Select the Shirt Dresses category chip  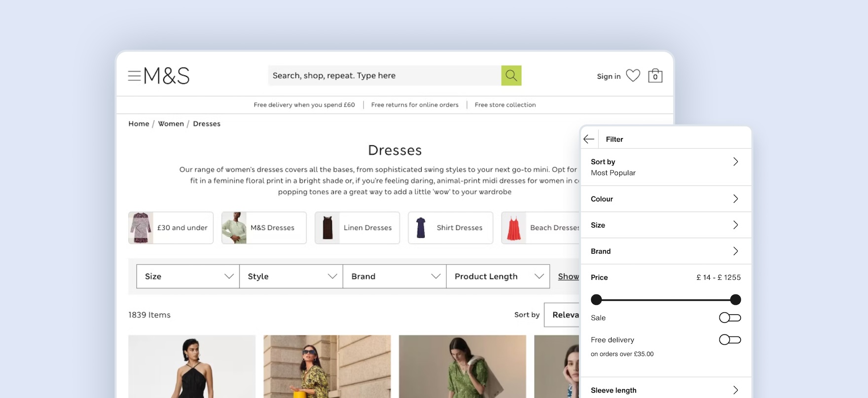point(450,228)
